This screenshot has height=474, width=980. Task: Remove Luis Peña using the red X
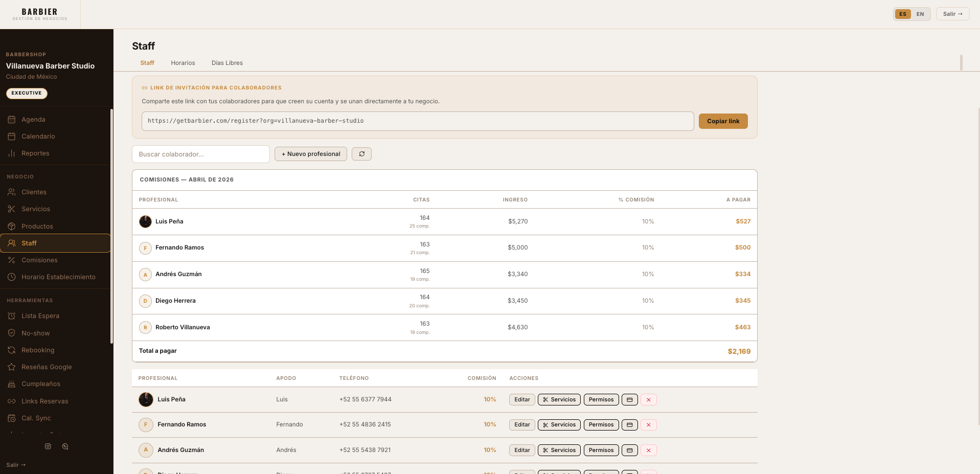[648, 400]
